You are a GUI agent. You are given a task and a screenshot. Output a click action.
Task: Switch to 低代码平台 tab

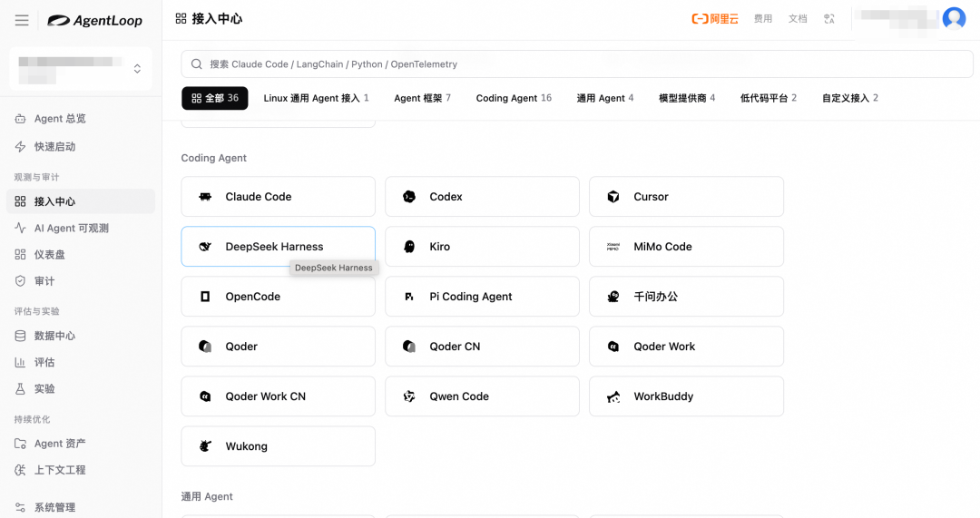click(769, 98)
